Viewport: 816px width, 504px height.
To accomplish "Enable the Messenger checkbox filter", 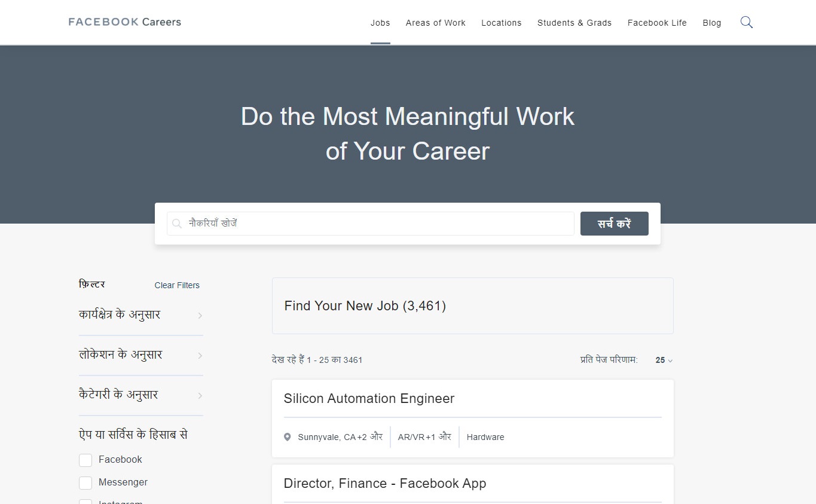I will click(x=85, y=482).
